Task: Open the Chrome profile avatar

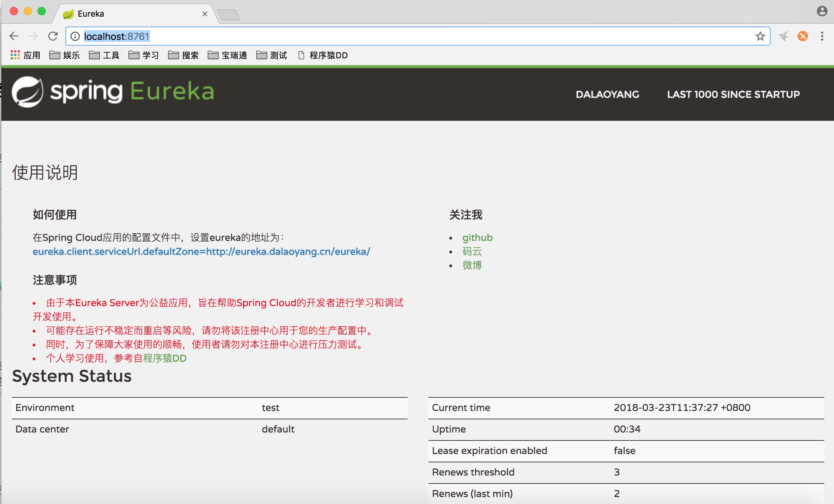Action: (822, 11)
